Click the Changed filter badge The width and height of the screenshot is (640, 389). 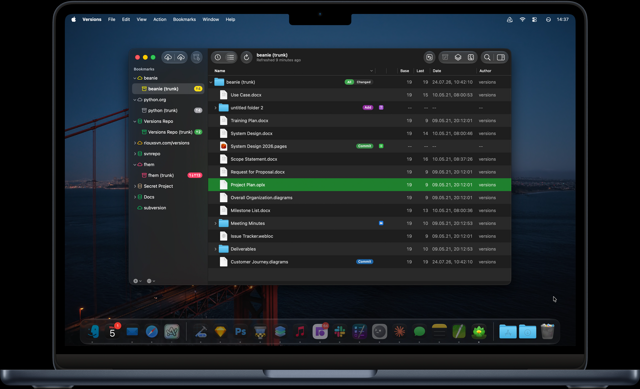click(x=364, y=82)
